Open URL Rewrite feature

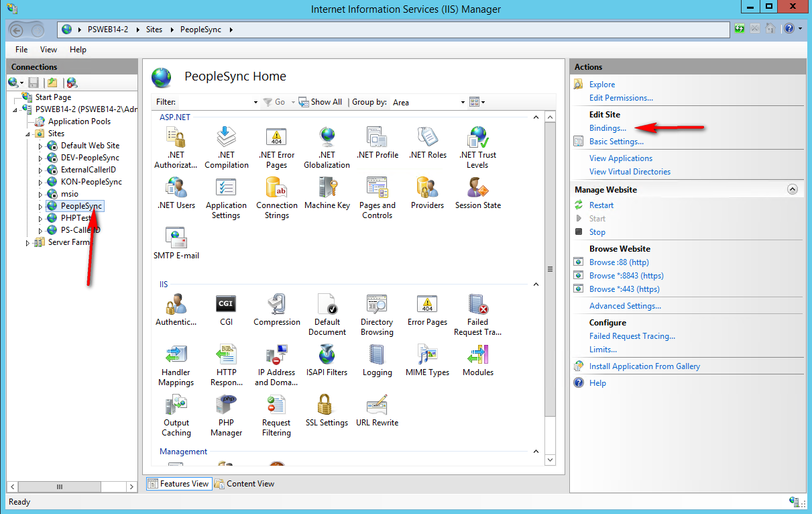[x=378, y=411]
